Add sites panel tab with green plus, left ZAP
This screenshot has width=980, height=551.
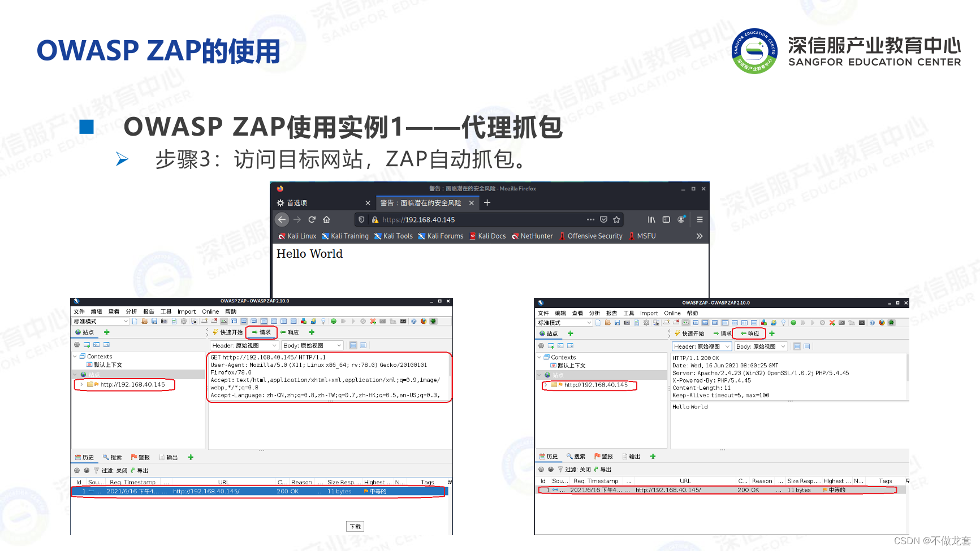tap(106, 332)
